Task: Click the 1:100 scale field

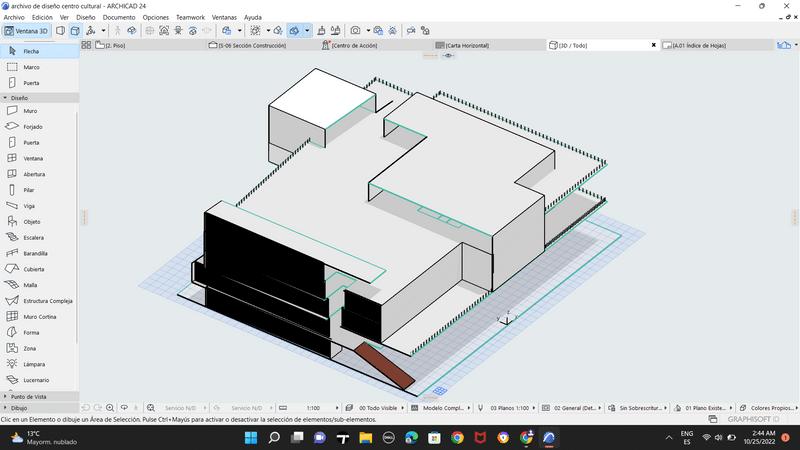Action: 313,408
